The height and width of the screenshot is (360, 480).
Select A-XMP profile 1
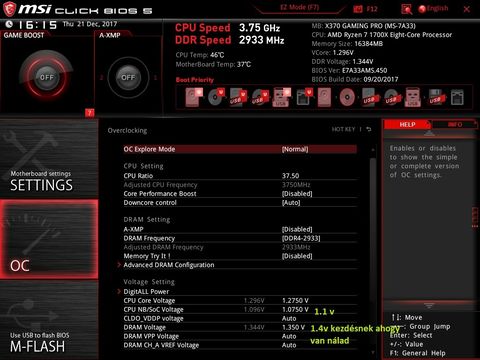155,78
